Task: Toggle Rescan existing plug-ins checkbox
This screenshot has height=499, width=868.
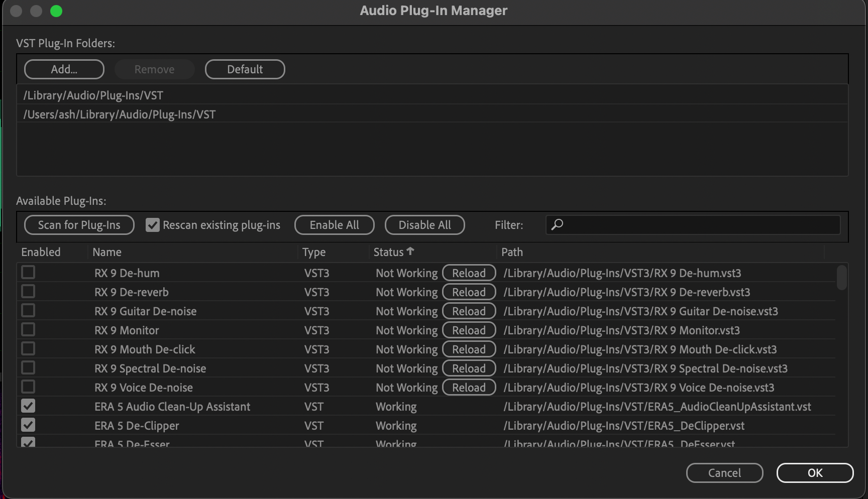Action: click(x=153, y=225)
